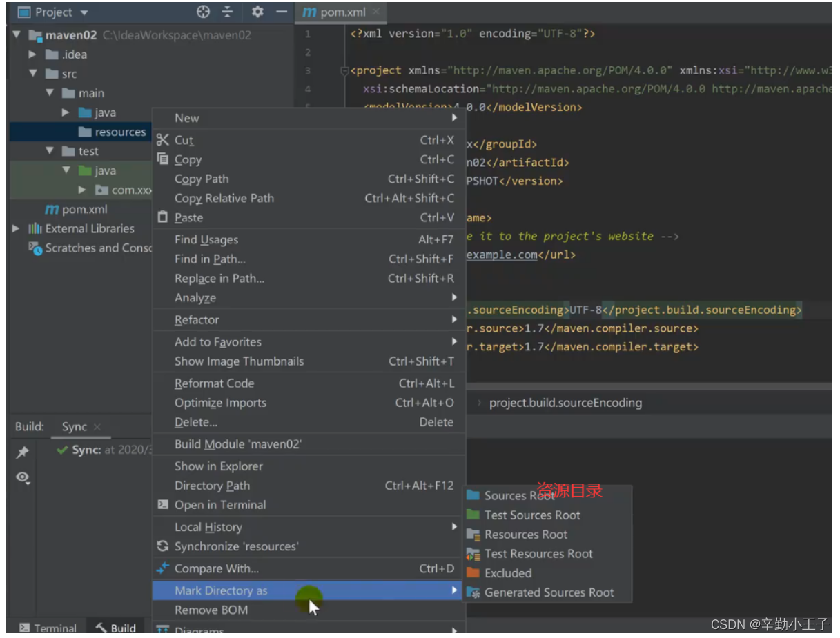Toggle the eye icon in Build panel
840x638 pixels.
(23, 477)
